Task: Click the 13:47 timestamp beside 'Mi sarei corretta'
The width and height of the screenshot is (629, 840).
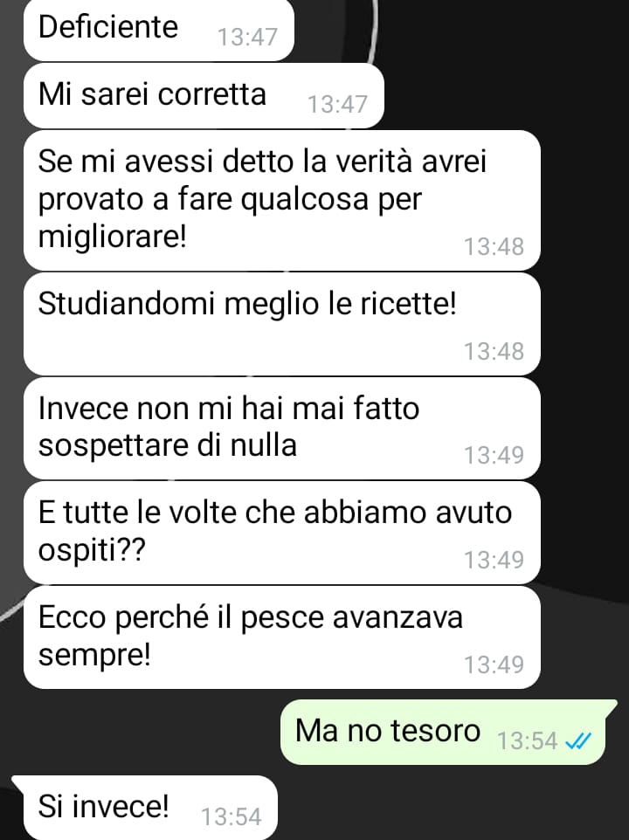Action: click(337, 104)
